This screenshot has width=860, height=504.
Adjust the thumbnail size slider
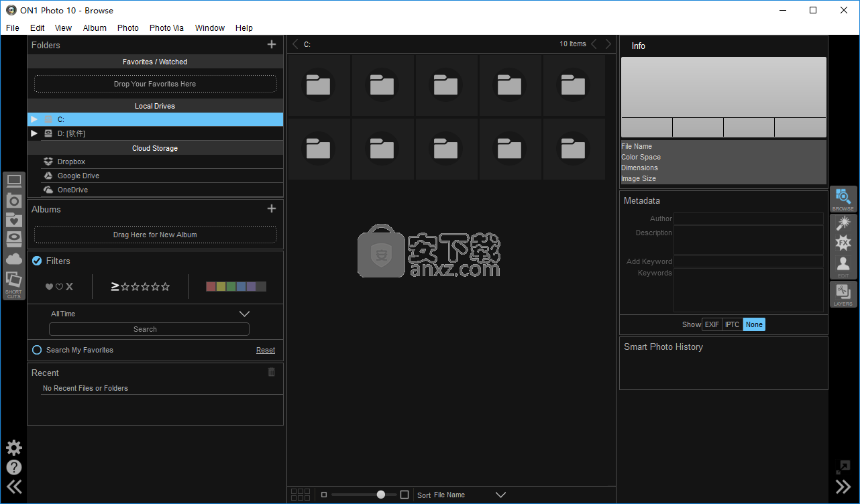tap(381, 495)
